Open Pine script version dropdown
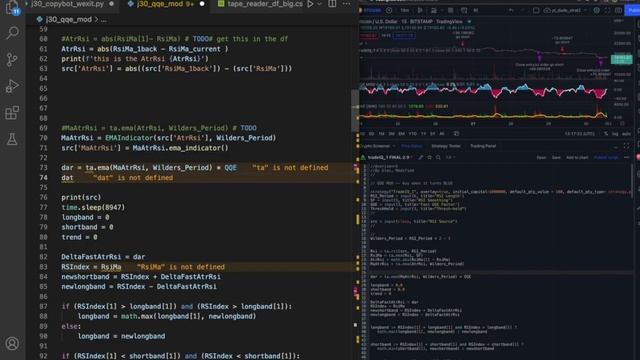Image resolution: width=640 pixels, height=360 pixels. [451, 158]
